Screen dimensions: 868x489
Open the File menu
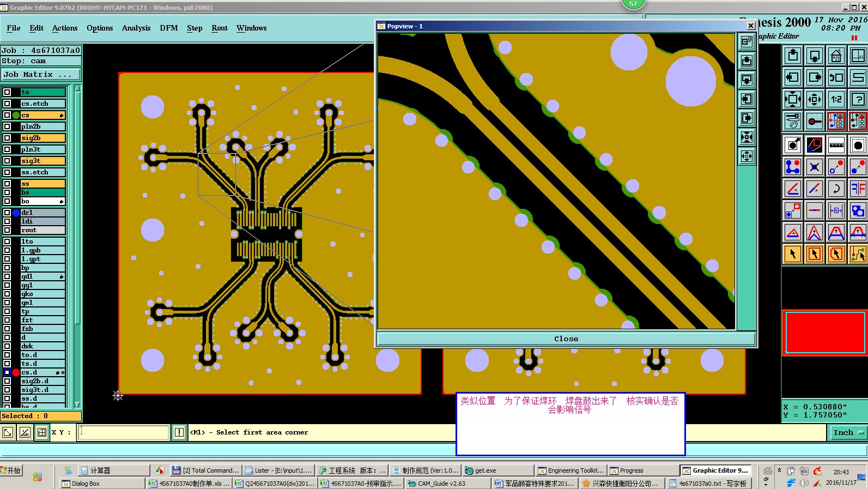click(x=14, y=28)
